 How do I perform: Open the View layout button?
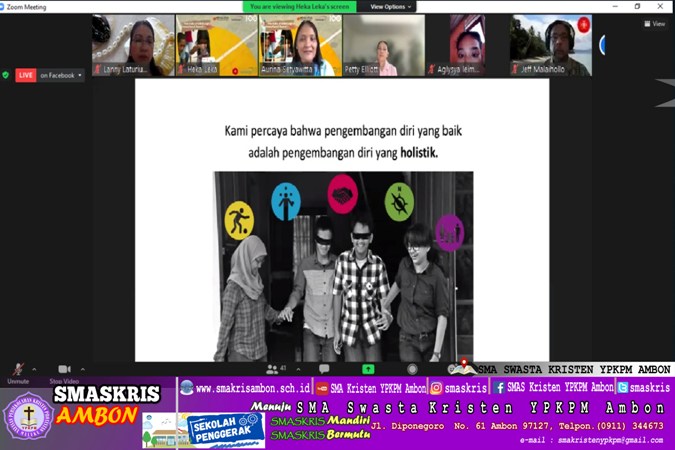point(655,24)
